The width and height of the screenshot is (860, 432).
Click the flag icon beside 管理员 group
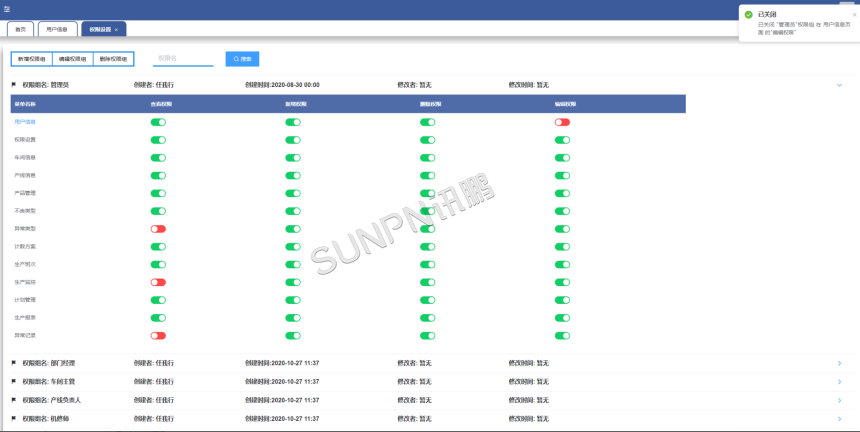tap(14, 85)
